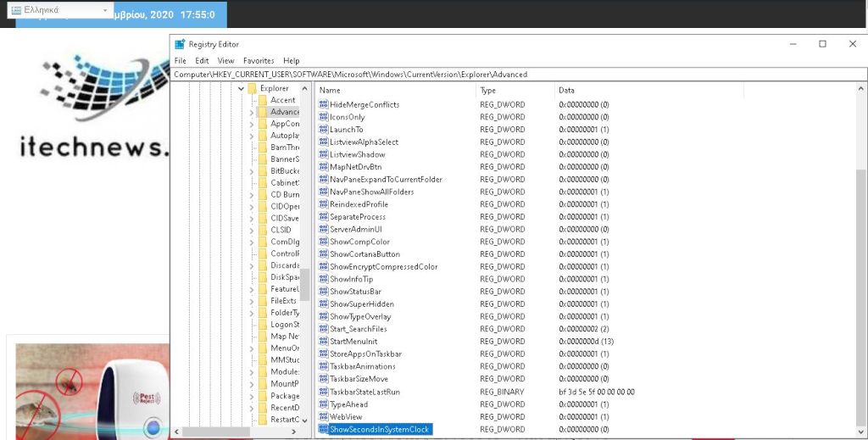868x440 pixels.
Task: Click the Package key folder icon
Action: [263, 396]
